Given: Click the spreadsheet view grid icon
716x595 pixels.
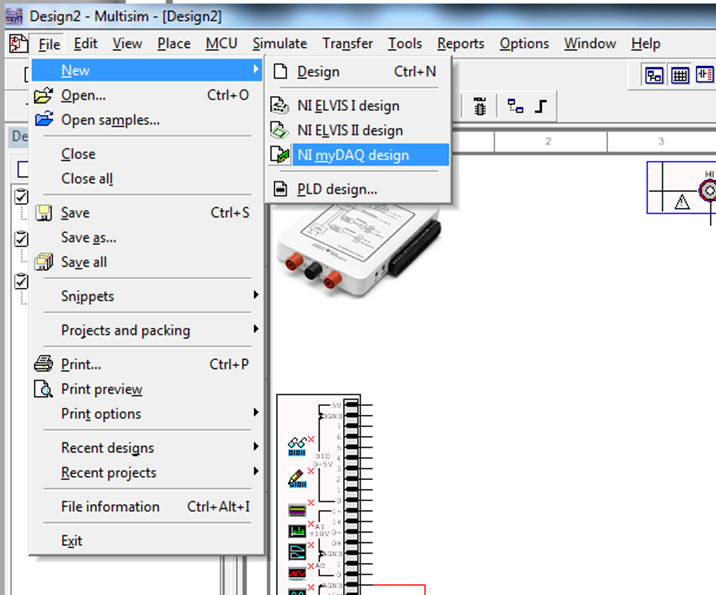Looking at the screenshot, I should click(x=680, y=75).
